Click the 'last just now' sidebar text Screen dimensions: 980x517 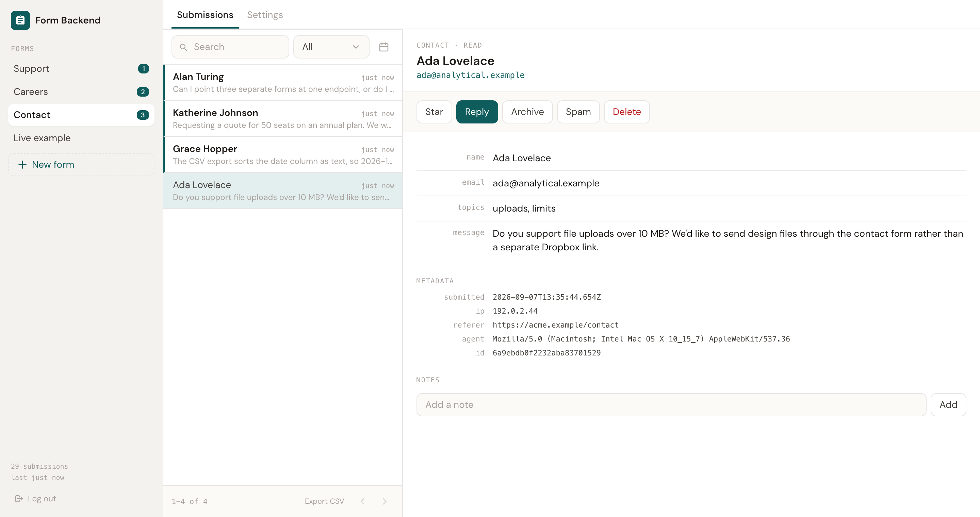click(x=38, y=478)
